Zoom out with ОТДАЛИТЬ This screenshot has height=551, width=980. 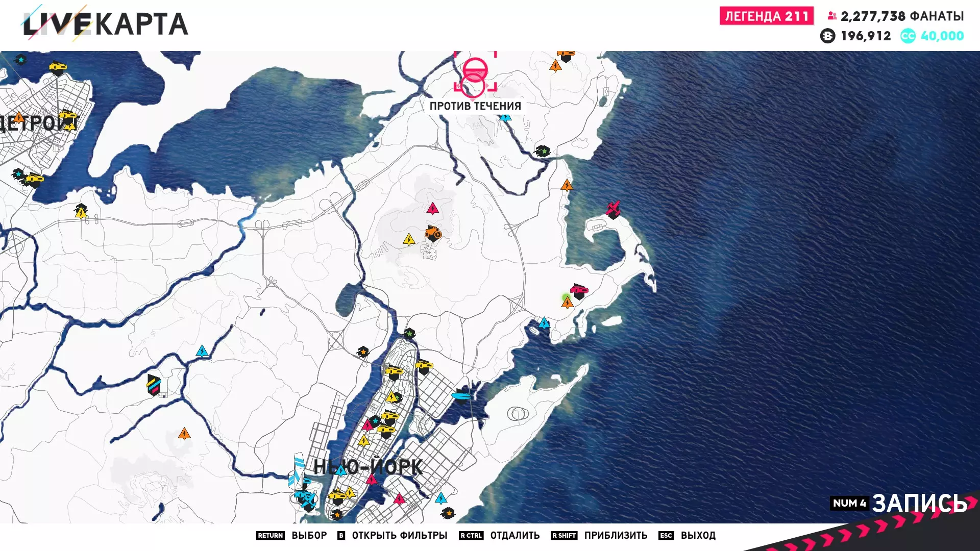[x=514, y=535]
